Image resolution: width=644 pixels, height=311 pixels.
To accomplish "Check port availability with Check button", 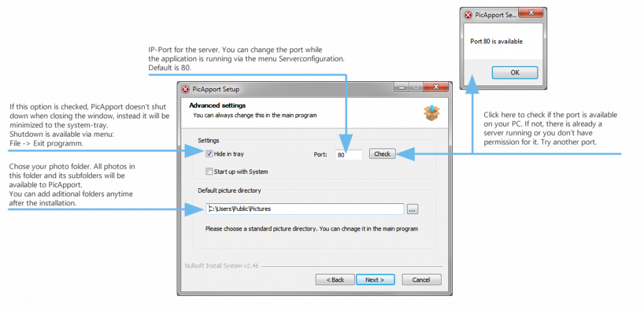I will tap(382, 154).
